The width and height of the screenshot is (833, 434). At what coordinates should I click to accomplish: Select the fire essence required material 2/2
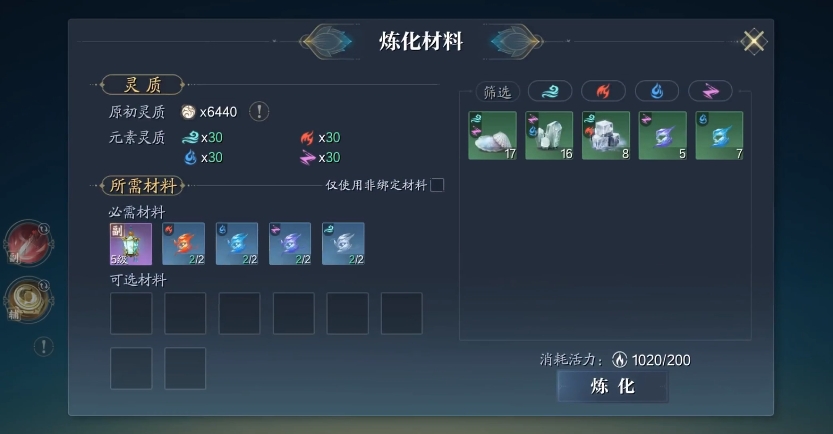pos(183,244)
